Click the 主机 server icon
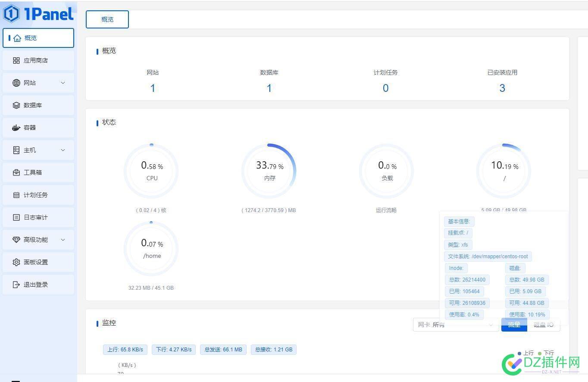Viewport: 588px width, 382px height. pos(16,150)
